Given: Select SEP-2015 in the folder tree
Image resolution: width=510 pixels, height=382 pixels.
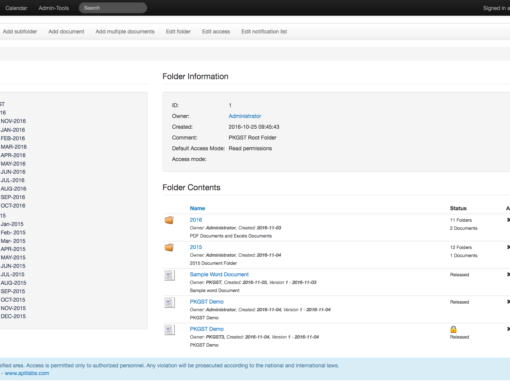Looking at the screenshot, I should pyautogui.click(x=13, y=291).
